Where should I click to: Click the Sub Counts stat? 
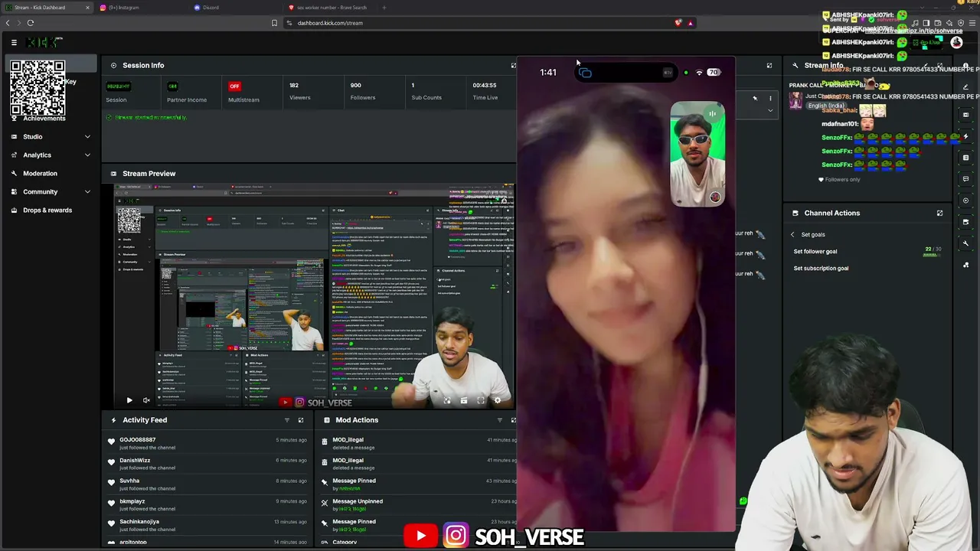coord(426,91)
